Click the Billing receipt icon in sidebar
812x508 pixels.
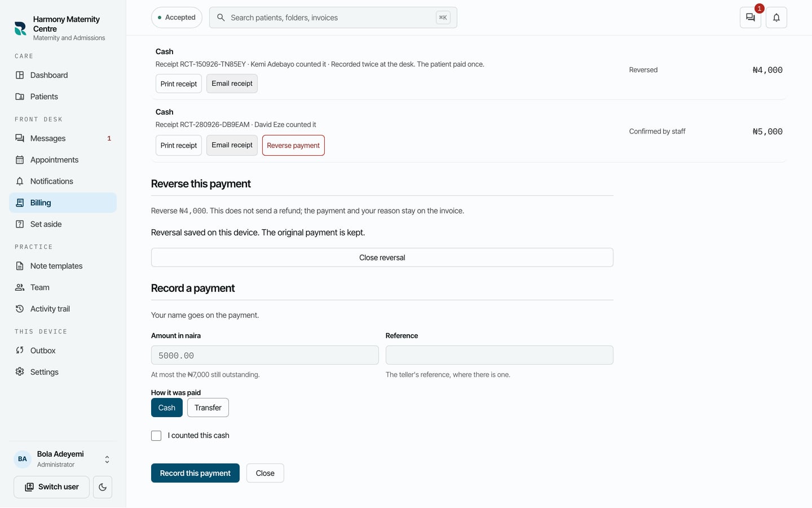(x=20, y=203)
